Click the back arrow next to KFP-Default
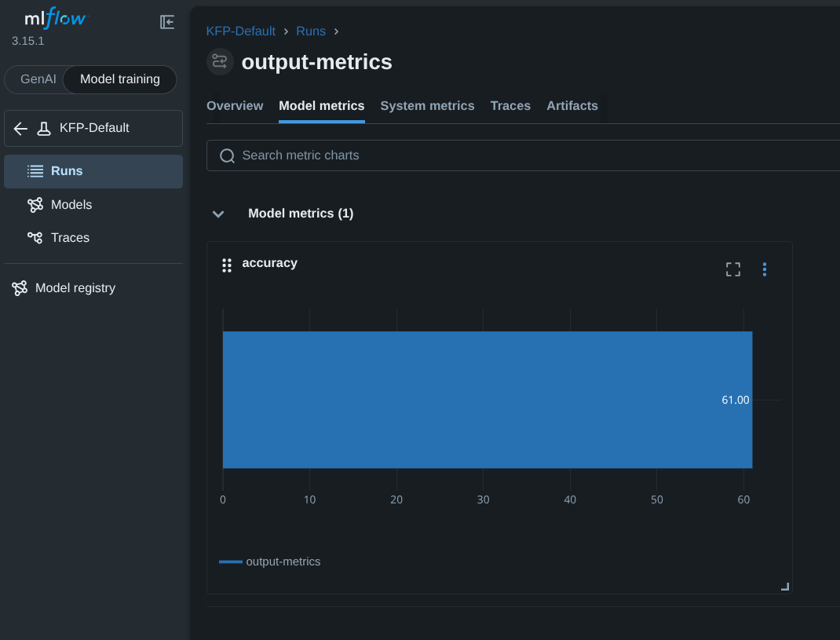 point(21,129)
